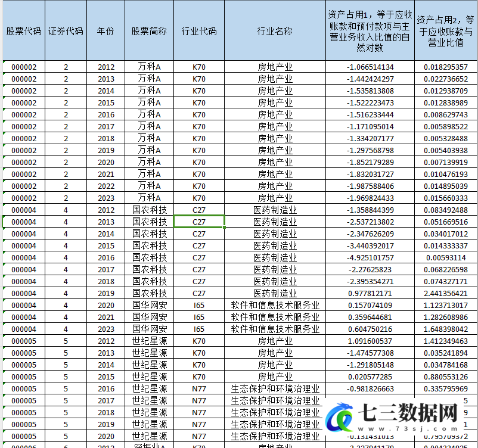The image size is (478, 448).
Task: Select cell with value -1.066514134
Action: click(x=370, y=67)
